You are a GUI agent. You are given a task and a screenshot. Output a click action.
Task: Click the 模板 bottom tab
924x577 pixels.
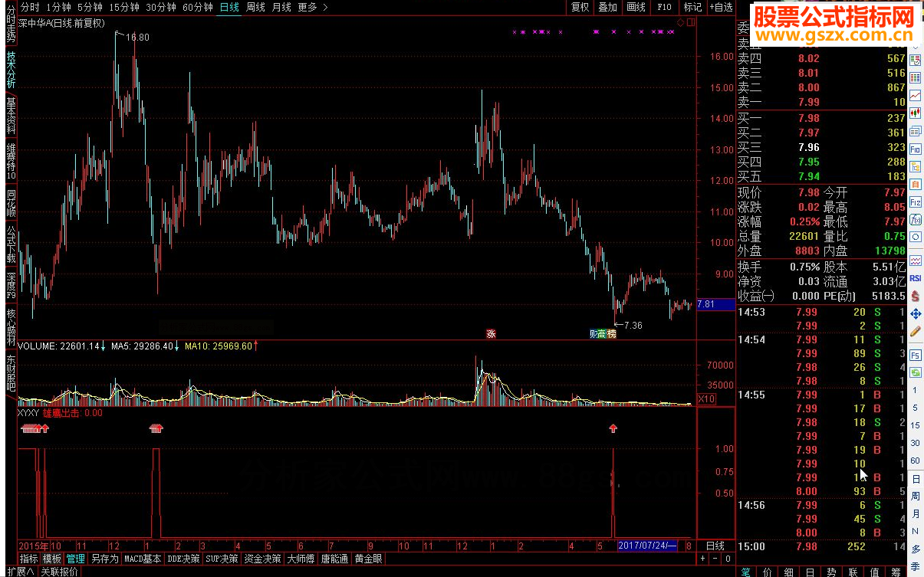coord(52,559)
